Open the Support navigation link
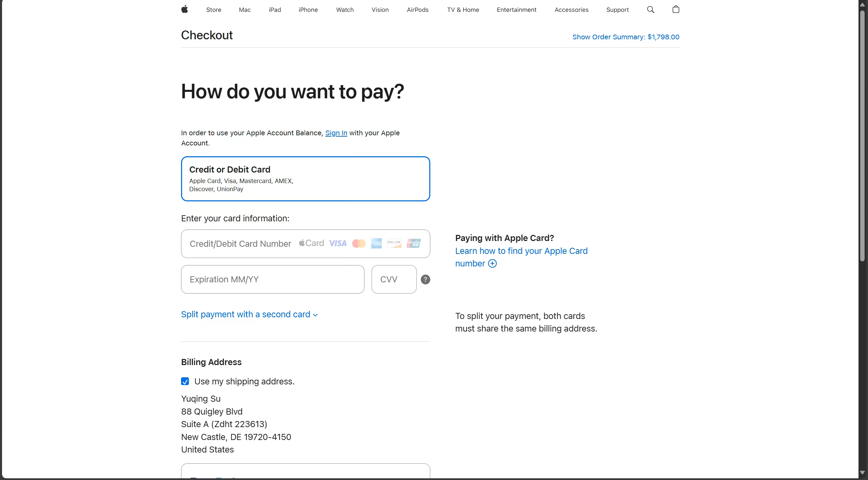This screenshot has height=480, width=868. point(617,10)
